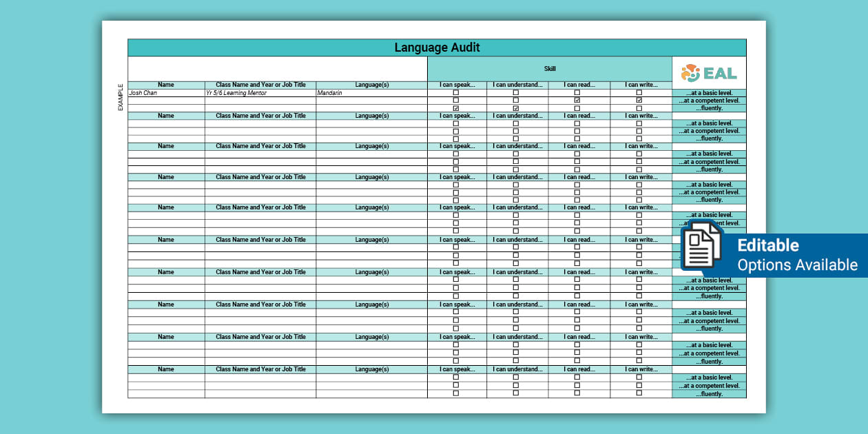Image resolution: width=868 pixels, height=434 pixels.
Task: Click the EAL logo
Action: [710, 71]
